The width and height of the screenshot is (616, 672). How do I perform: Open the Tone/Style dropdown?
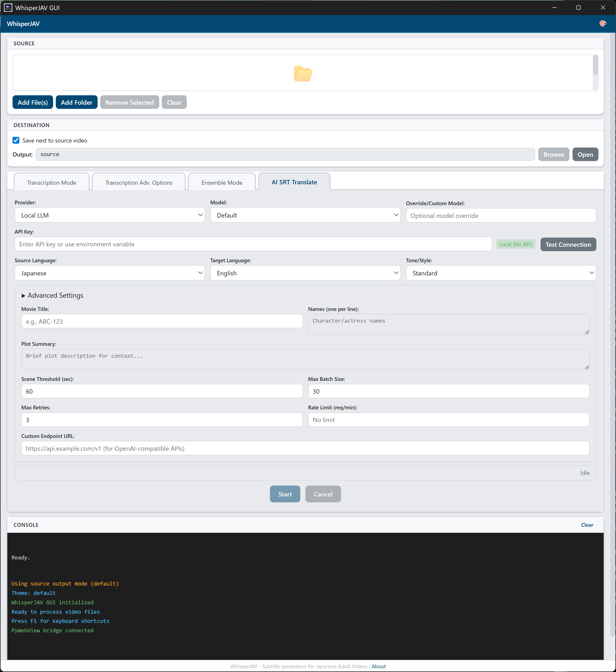coord(501,273)
